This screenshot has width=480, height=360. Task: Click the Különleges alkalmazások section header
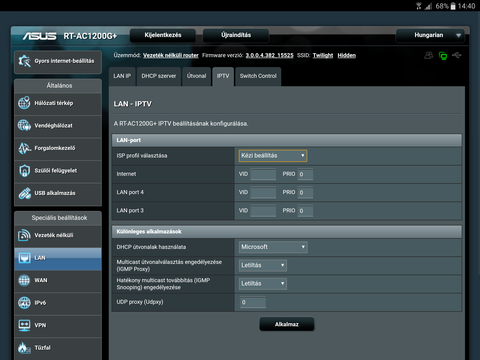(287, 232)
